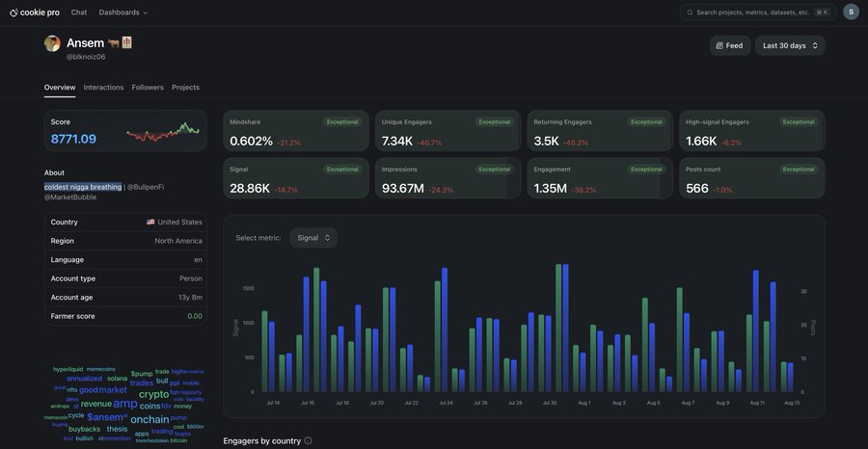
Task: Open the Chat page
Action: (x=79, y=13)
